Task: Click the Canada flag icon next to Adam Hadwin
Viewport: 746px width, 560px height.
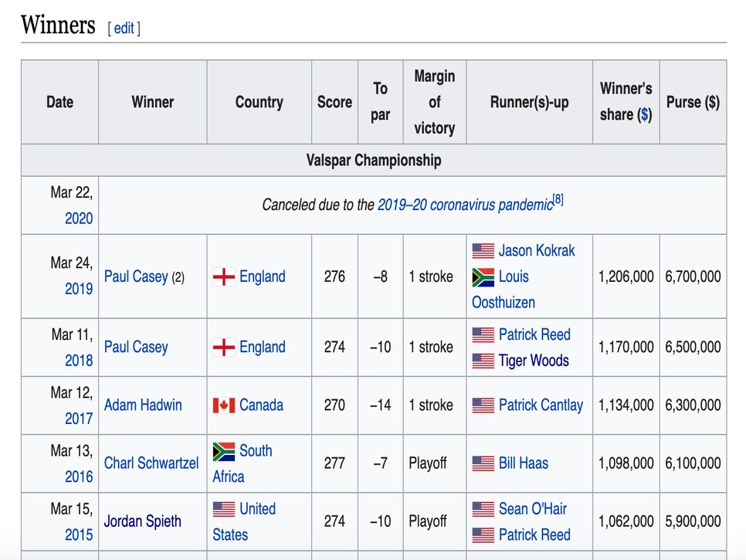Action: coord(224,406)
